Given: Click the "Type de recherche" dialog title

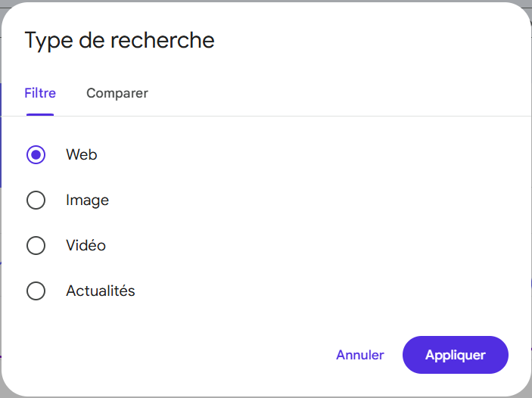Looking at the screenshot, I should click(x=120, y=40).
